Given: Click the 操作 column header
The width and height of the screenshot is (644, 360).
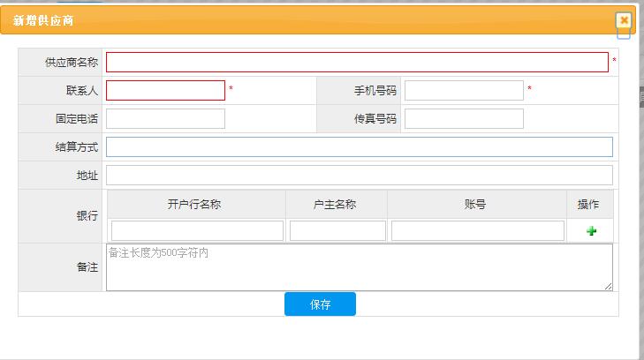Looking at the screenshot, I should point(588,205).
